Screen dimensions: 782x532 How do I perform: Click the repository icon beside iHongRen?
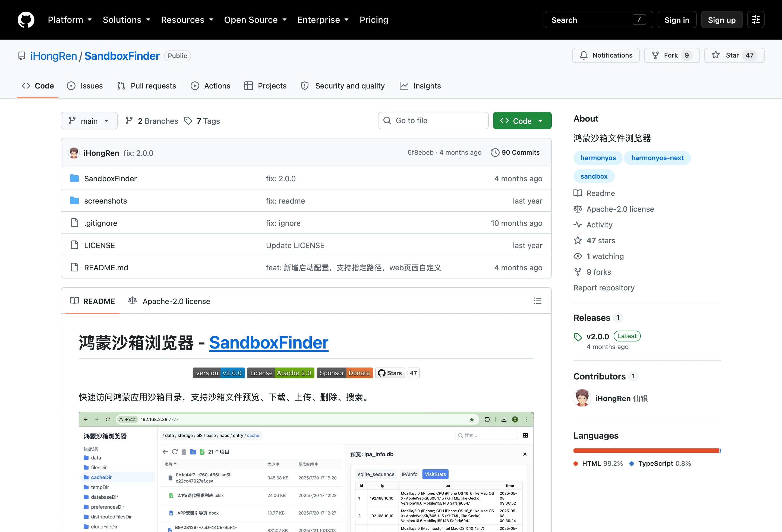(x=22, y=56)
